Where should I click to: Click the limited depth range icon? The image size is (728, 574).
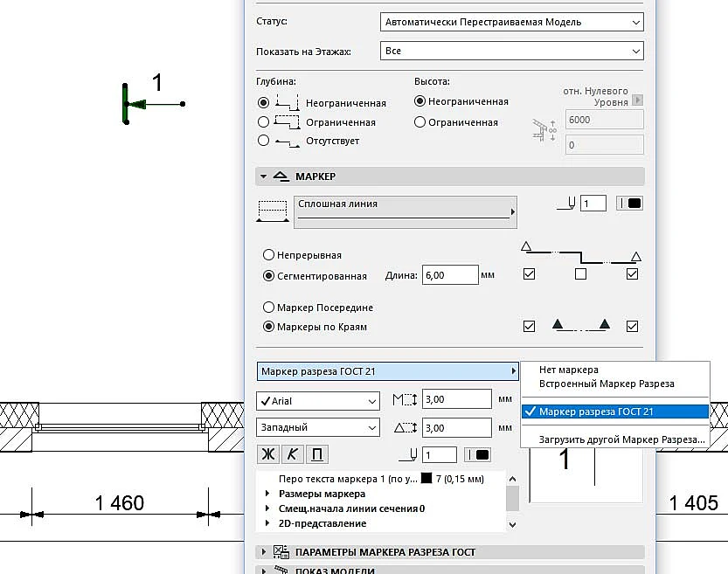(287, 121)
